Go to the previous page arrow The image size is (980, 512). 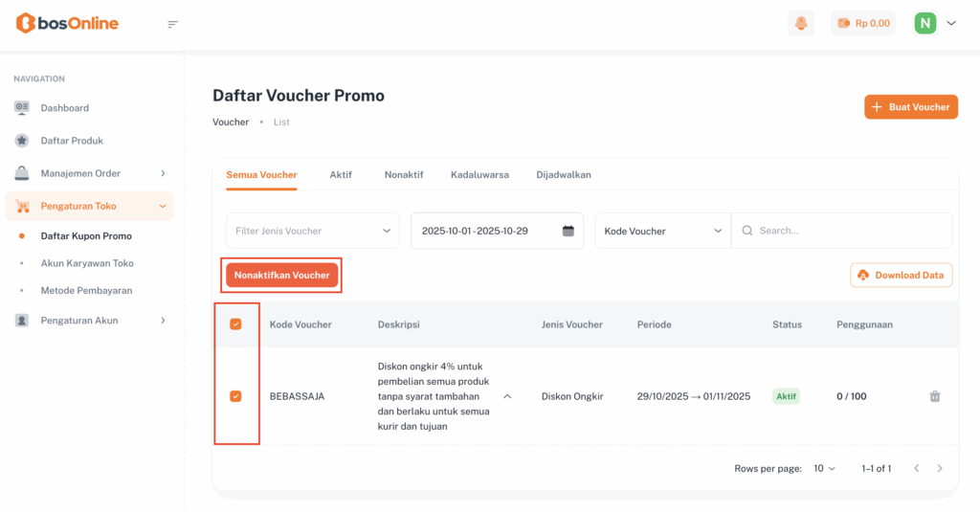tap(916, 469)
